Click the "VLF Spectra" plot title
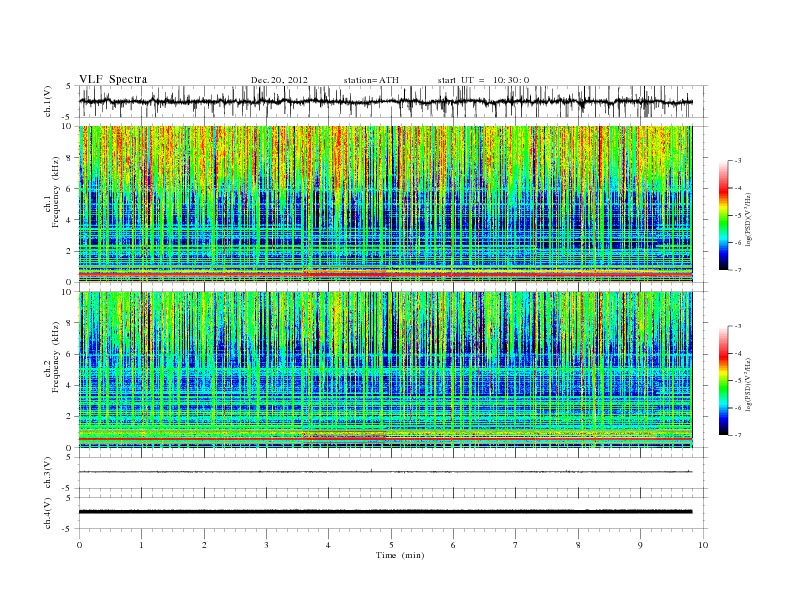 pos(113,79)
